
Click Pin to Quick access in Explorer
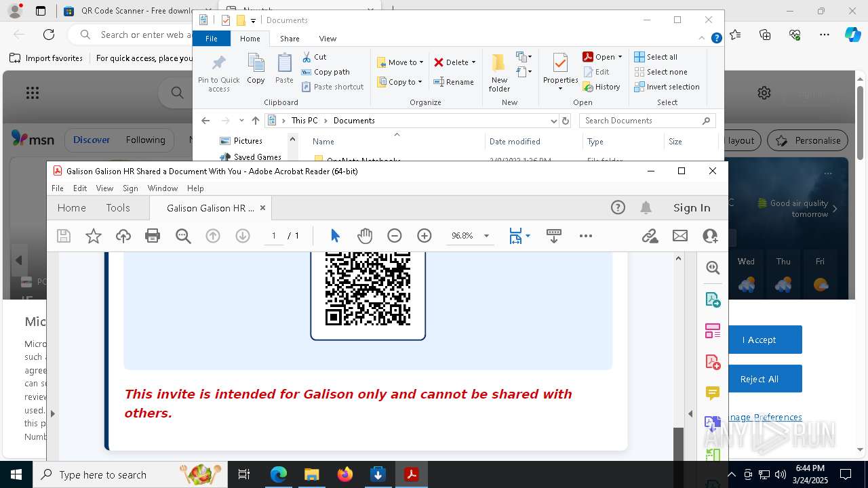coord(218,73)
